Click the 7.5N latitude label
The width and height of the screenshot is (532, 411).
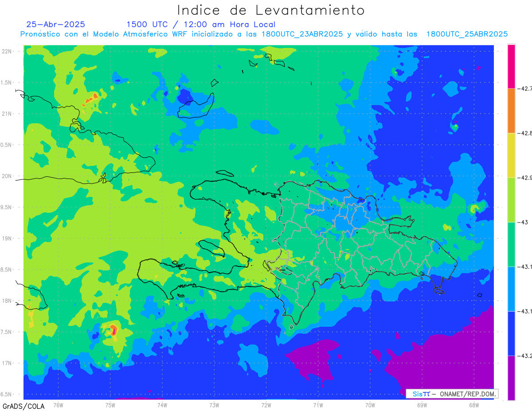[x=7, y=332]
